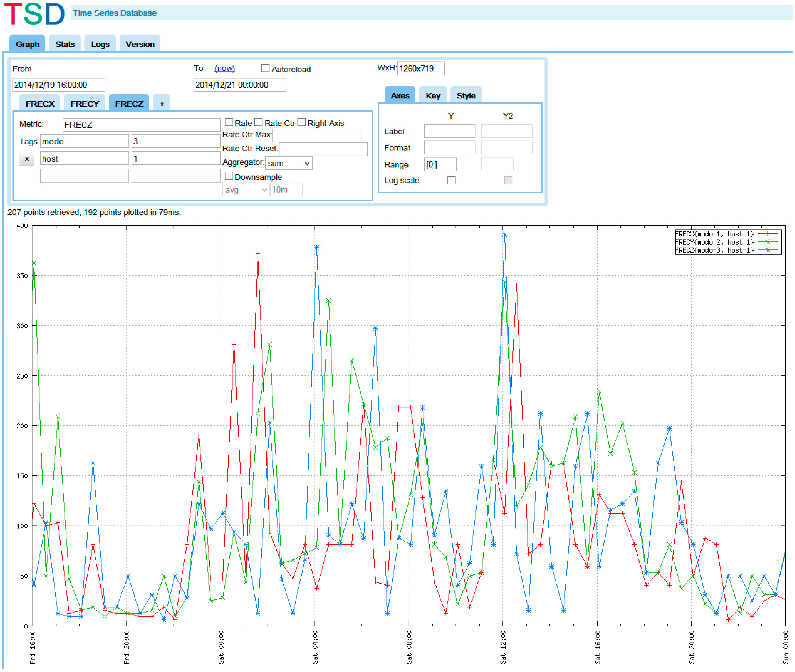The height and width of the screenshot is (672, 795).
Task: Click the (now) link
Action: (224, 68)
